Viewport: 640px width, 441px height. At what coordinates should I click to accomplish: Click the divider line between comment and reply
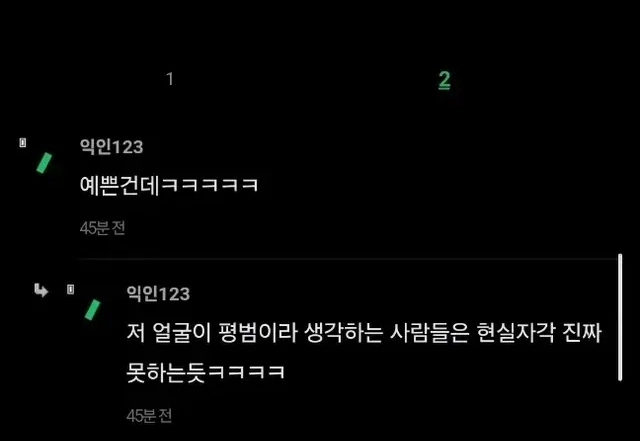pyautogui.click(x=347, y=258)
